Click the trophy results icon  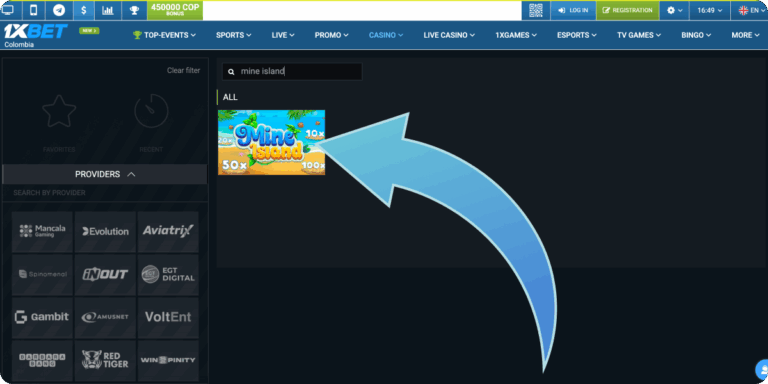tap(134, 10)
